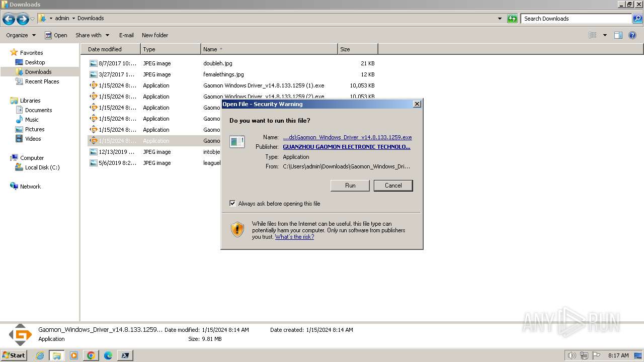Open Internet Explorer from taskbar
This screenshot has height=362, width=644.
point(40,355)
